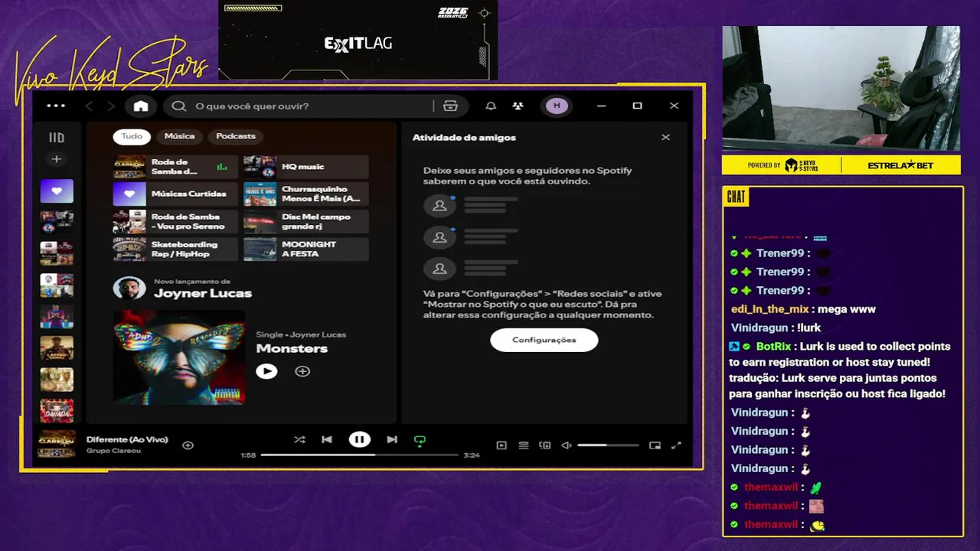Open the 'Monsters' title link
This screenshot has width=980, height=551.
(292, 348)
